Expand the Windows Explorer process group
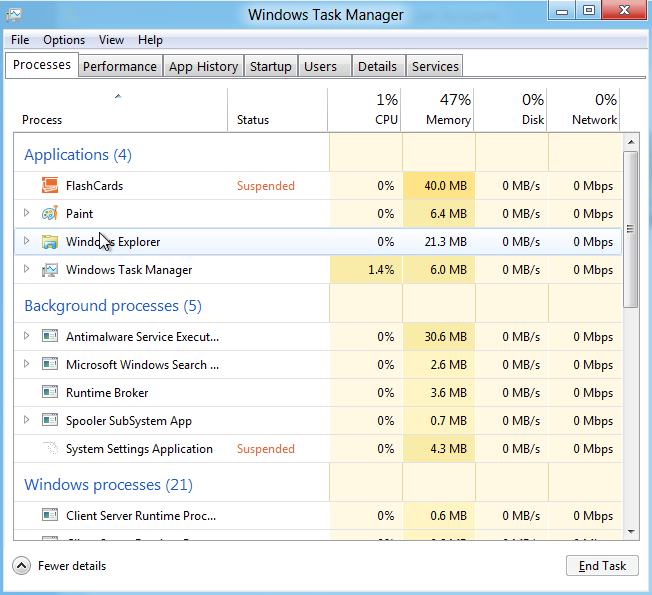This screenshot has width=652, height=595. tap(26, 241)
